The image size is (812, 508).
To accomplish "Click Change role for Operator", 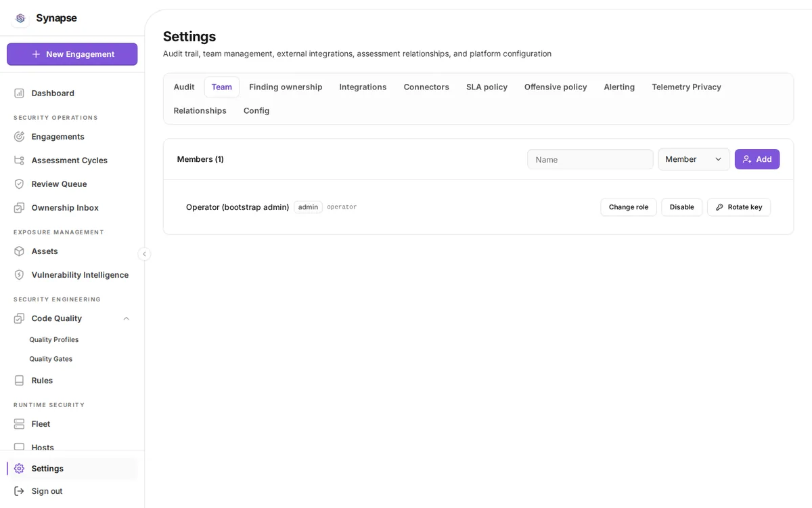I will coord(629,207).
